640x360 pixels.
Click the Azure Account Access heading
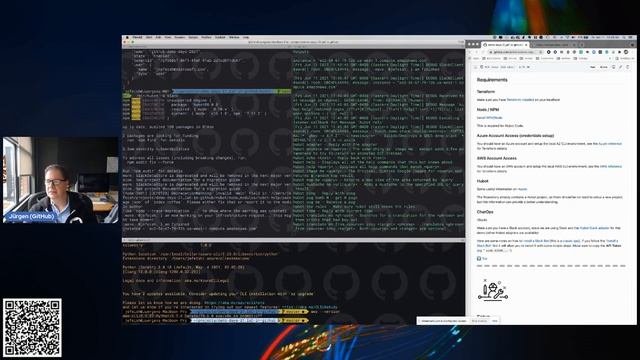[x=515, y=136]
